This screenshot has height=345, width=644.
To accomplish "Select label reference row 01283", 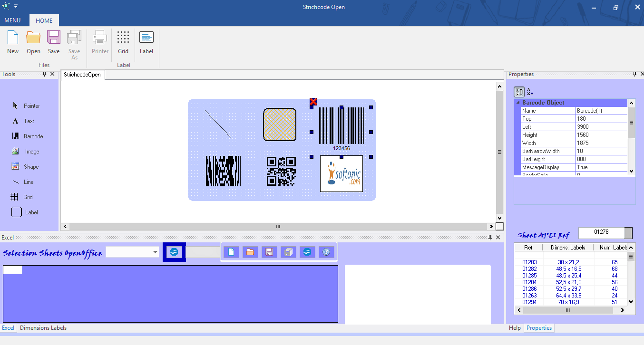I will point(529,262).
